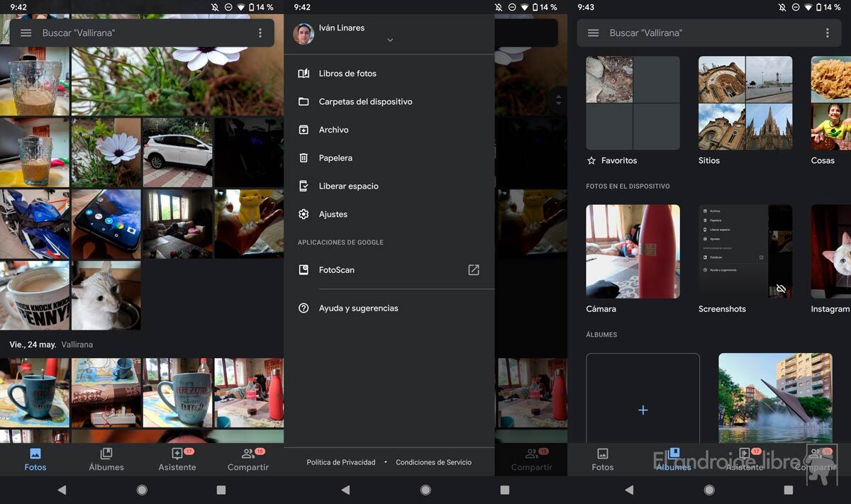Open the Sitios album thumbnail
851x504 pixels.
click(745, 103)
